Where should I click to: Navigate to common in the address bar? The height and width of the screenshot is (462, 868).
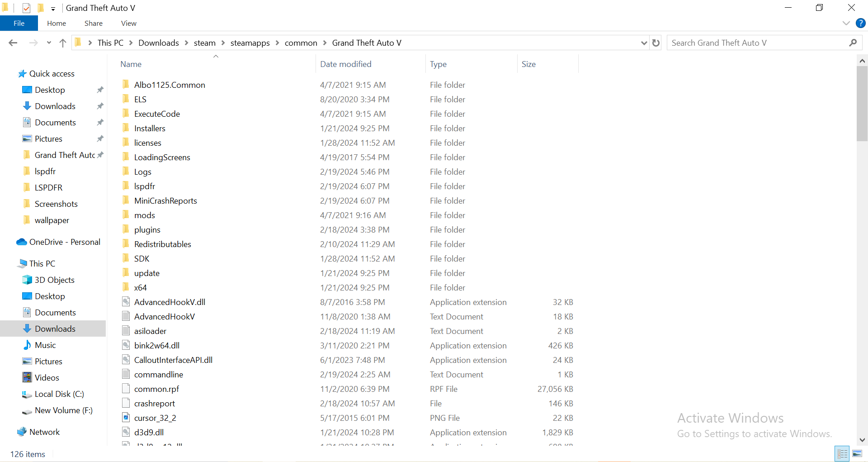coord(301,43)
